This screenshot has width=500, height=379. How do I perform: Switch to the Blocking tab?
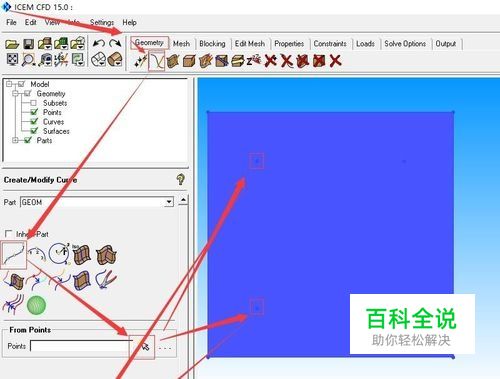pos(212,44)
